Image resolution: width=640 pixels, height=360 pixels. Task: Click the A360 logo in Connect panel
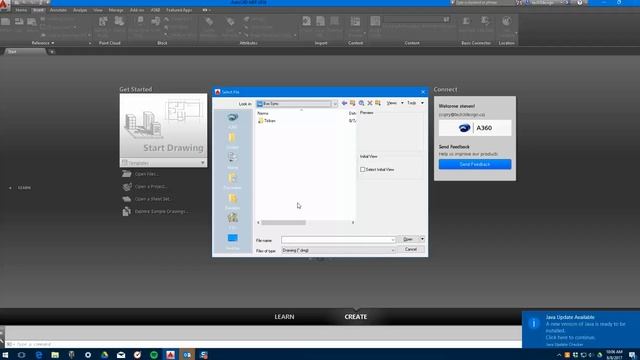pos(475,128)
